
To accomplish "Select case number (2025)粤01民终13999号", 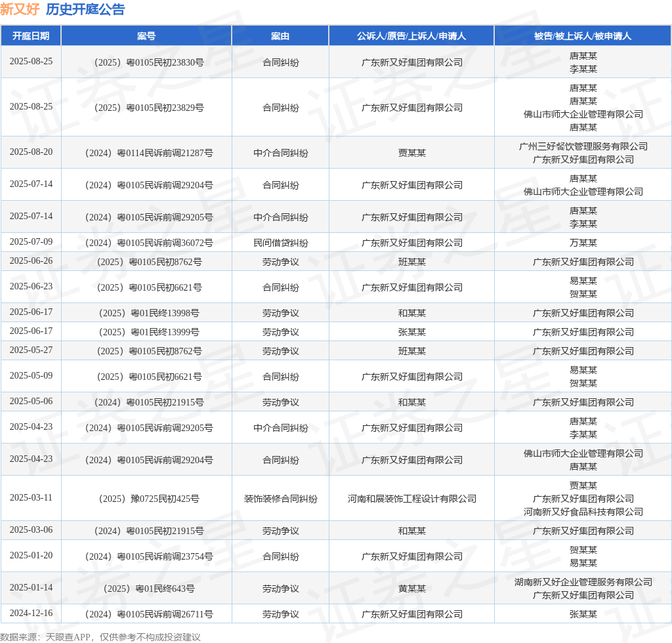I will click(x=149, y=332).
